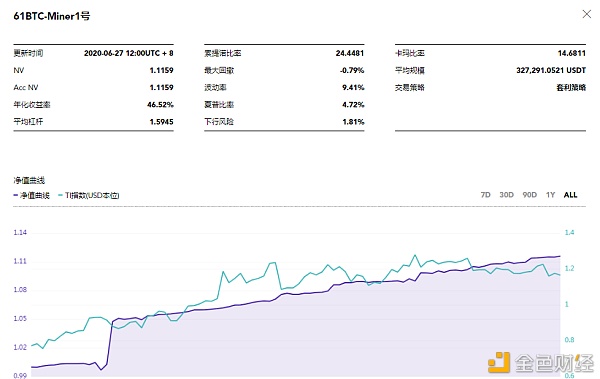
Task: Click the 1.05 left axis label
Action: (x=20, y=319)
